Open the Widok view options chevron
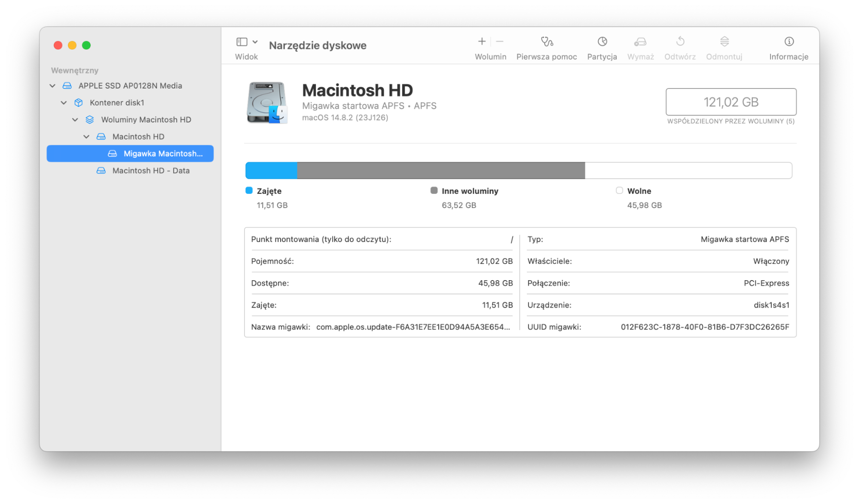Screen dimensions: 859x504 click(255, 42)
